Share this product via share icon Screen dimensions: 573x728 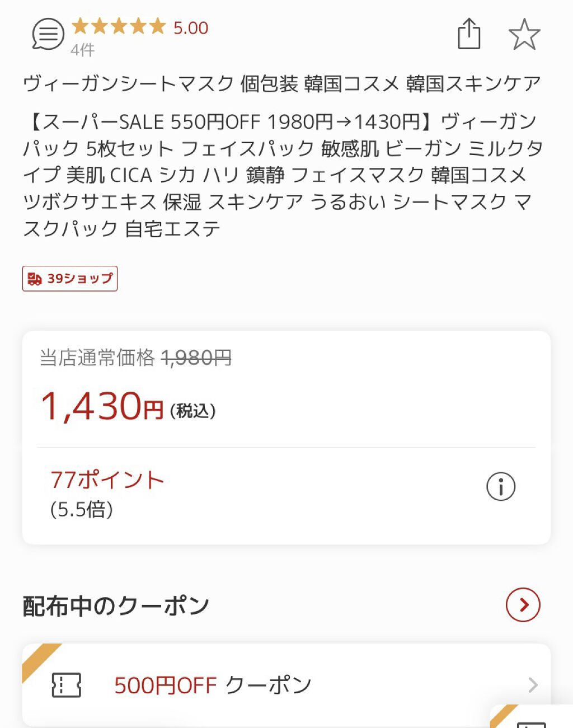(x=469, y=34)
